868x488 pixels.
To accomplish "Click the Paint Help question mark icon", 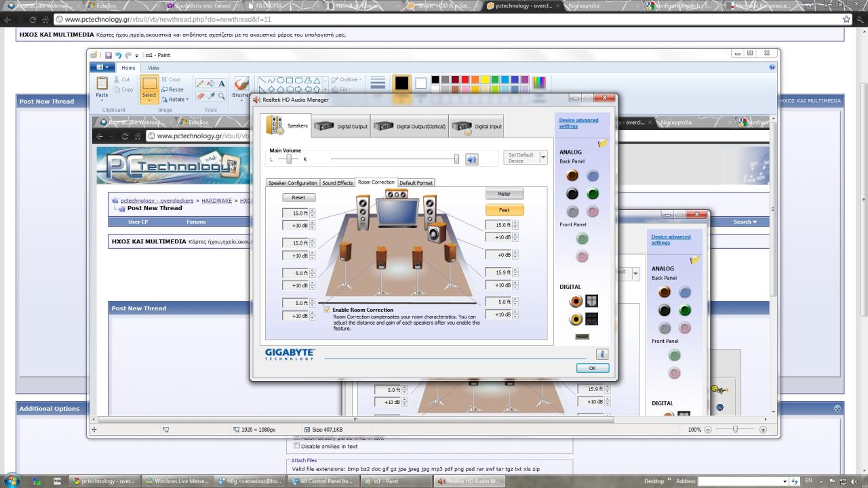I will tap(772, 67).
